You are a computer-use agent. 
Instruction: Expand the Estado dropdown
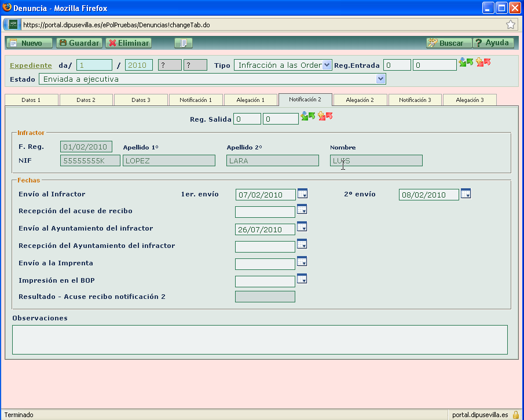380,79
